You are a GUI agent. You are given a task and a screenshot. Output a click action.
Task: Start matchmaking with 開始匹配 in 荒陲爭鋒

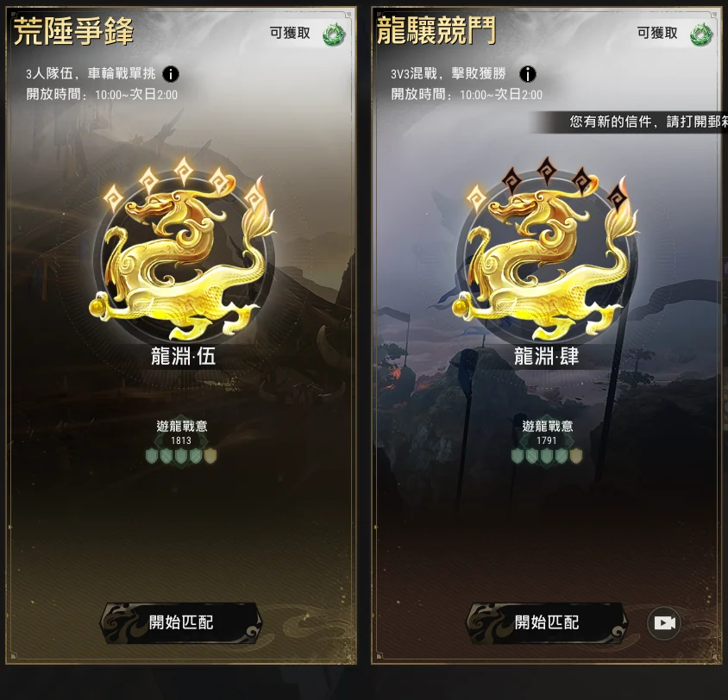coord(181,622)
